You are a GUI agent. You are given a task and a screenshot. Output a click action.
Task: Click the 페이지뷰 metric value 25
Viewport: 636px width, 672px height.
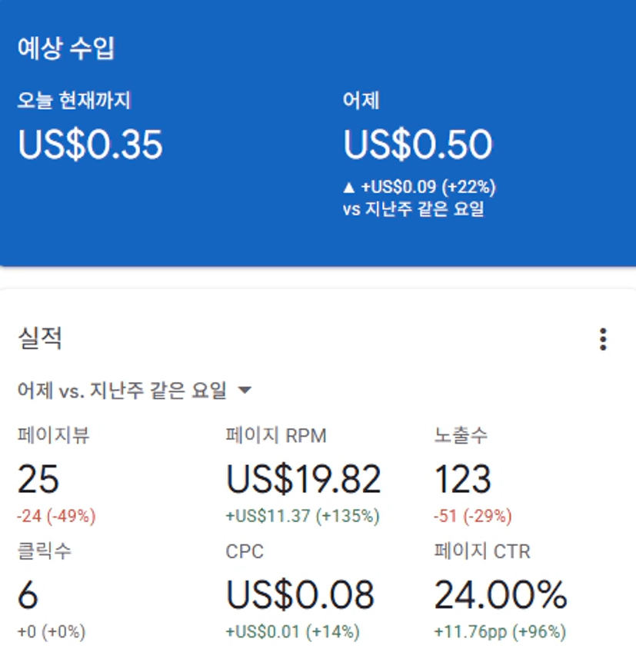point(38,480)
